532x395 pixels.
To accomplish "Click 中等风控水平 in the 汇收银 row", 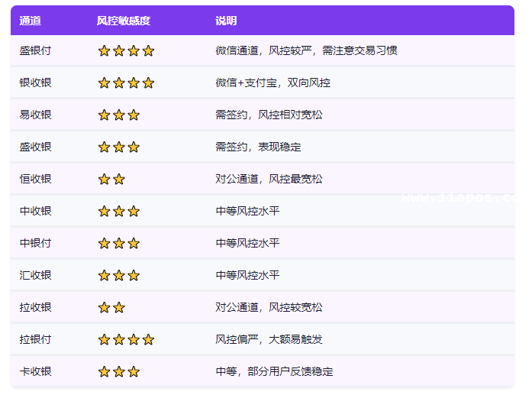I will click(x=247, y=275).
